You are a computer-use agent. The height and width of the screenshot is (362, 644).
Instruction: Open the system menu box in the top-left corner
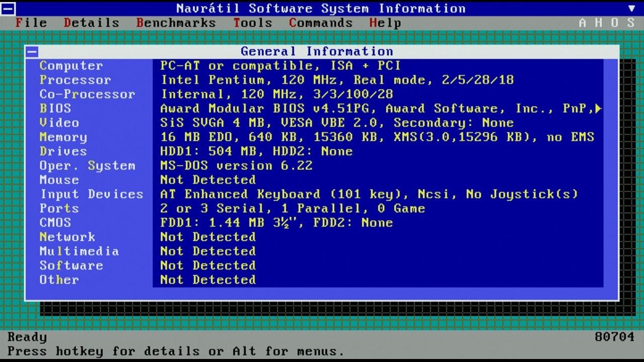click(8, 8)
